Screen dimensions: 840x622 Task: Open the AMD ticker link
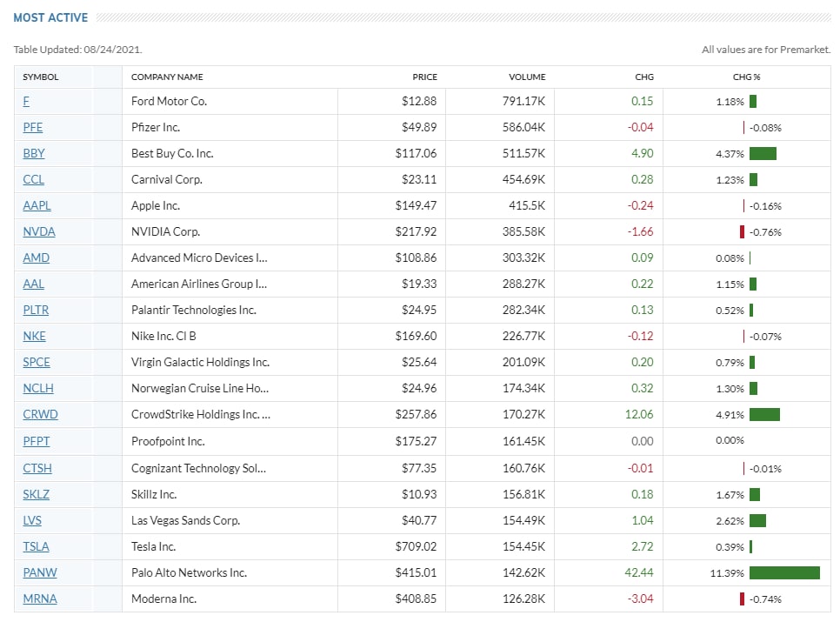point(36,258)
